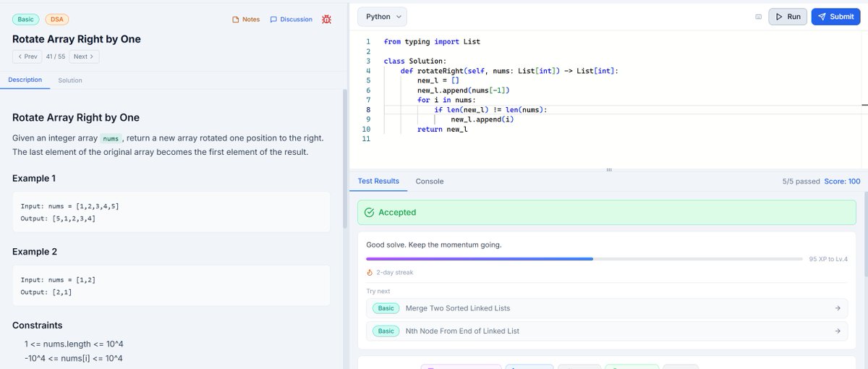Click the Basic difficulty tag in header
The image size is (868, 369).
25,19
